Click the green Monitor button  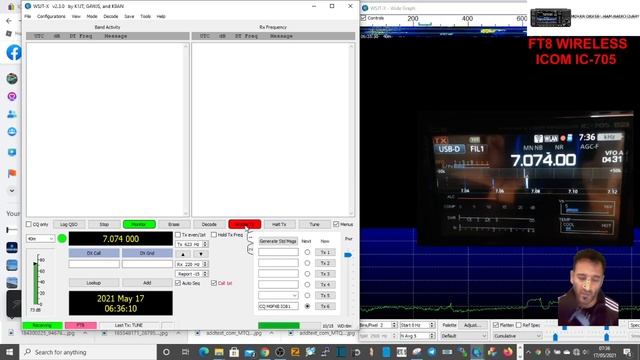pyautogui.click(x=139, y=224)
